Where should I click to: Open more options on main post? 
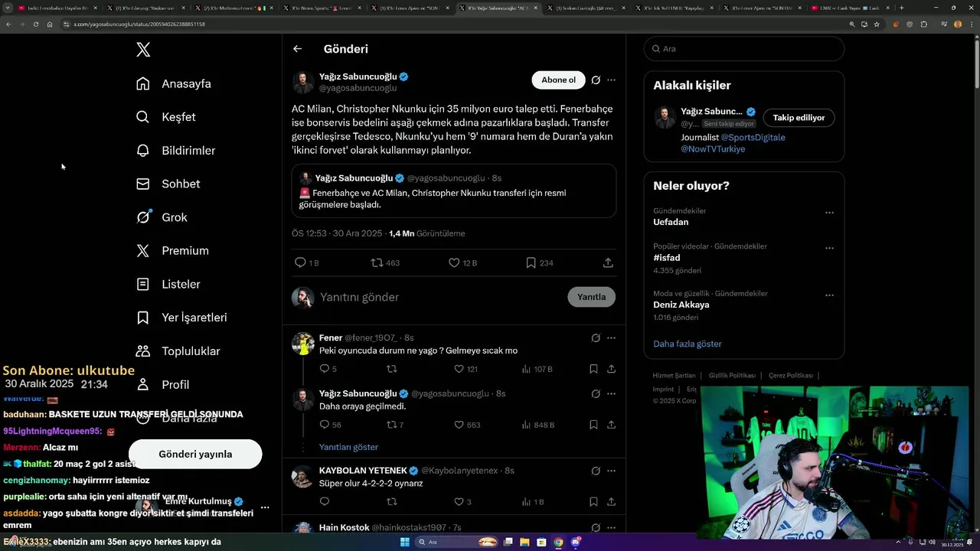(611, 80)
